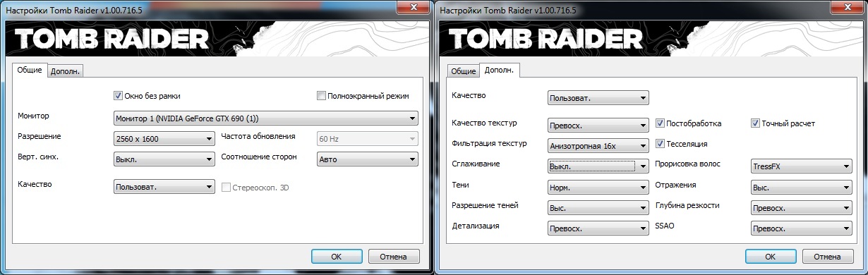Image resolution: width=868 pixels, height=275 pixels.
Task: Toggle the Окно без рамки checkbox
Action: [x=119, y=96]
